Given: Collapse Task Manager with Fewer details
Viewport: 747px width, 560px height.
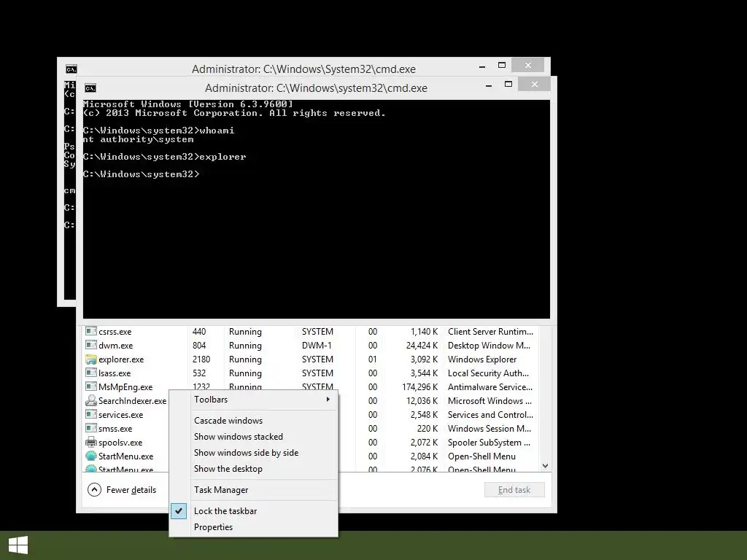Looking at the screenshot, I should (x=122, y=489).
